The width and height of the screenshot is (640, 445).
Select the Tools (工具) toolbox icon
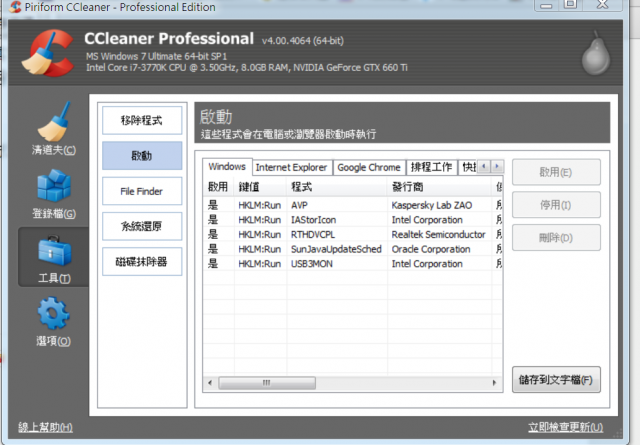click(x=54, y=257)
